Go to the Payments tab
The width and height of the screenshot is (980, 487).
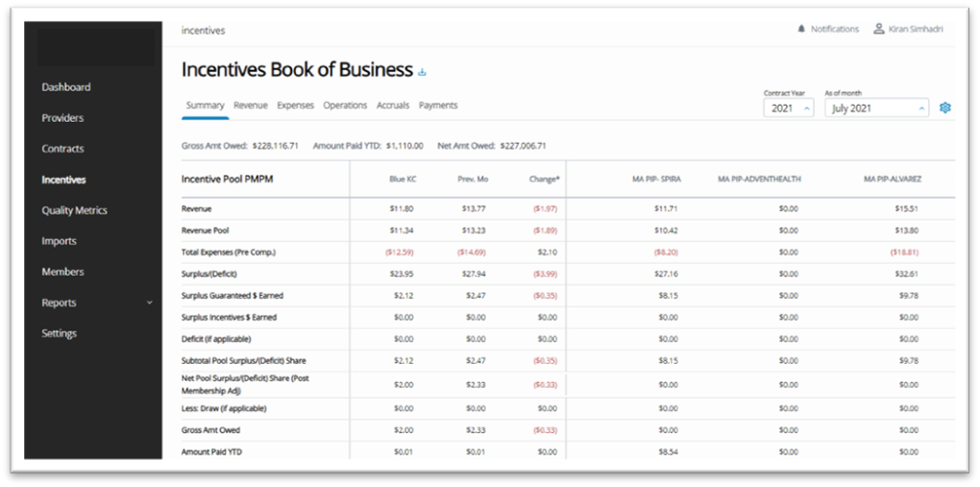(438, 106)
